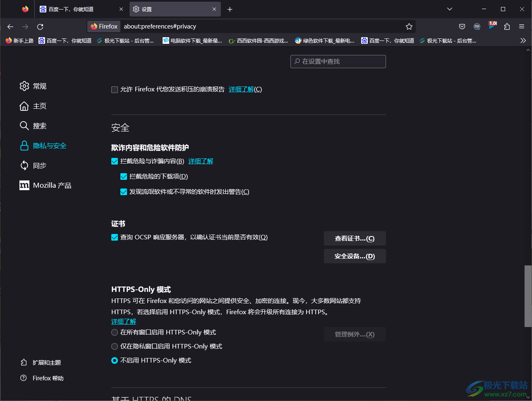
Task: Open Firefox 帮助 link
Action: [x=42, y=378]
